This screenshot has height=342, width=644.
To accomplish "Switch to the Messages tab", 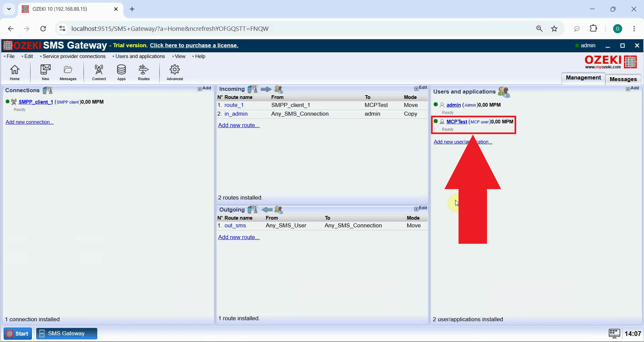I will pos(623,79).
